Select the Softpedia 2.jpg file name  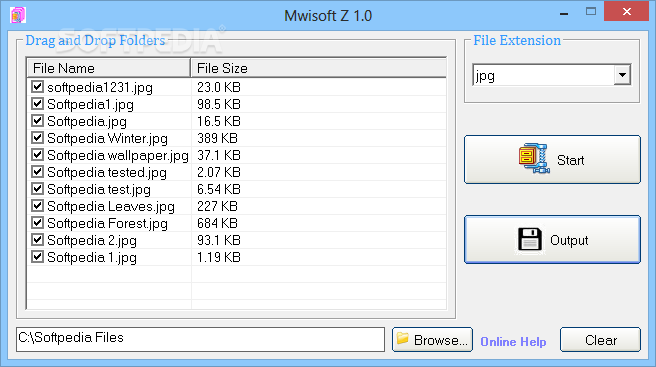(x=92, y=241)
